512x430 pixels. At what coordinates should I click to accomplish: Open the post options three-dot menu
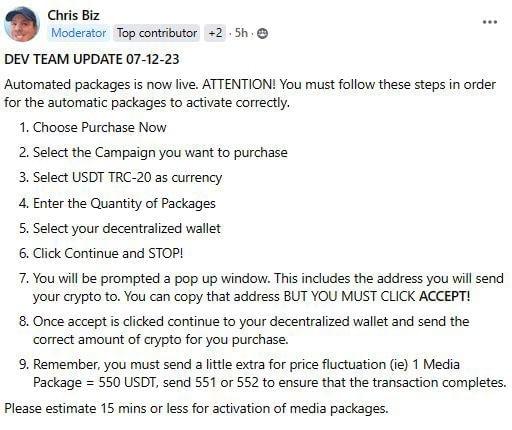[x=490, y=22]
